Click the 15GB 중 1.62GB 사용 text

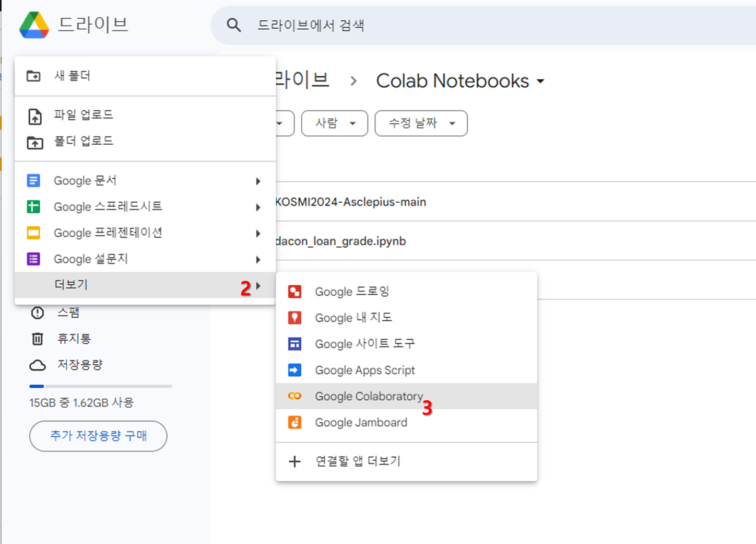81,403
